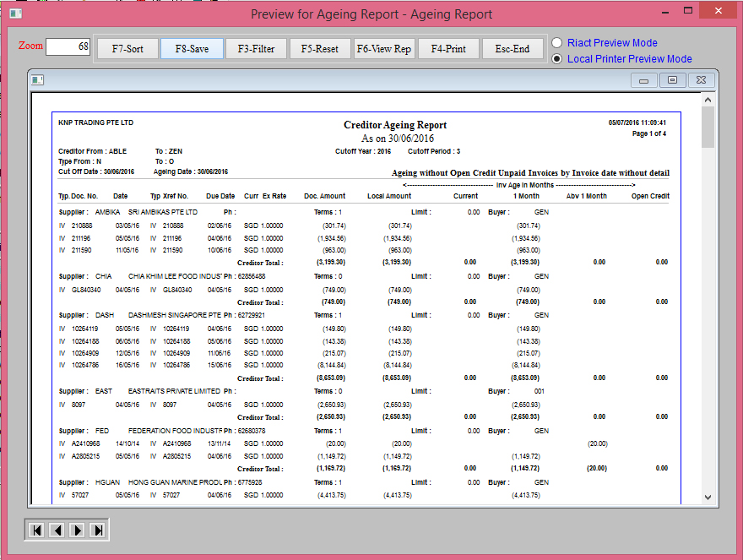Jump to last report page
743x560 pixels.
(98, 530)
